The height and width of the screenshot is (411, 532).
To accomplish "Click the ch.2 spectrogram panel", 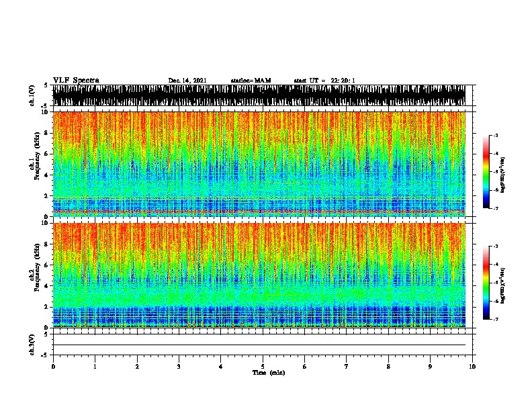I will (x=259, y=275).
